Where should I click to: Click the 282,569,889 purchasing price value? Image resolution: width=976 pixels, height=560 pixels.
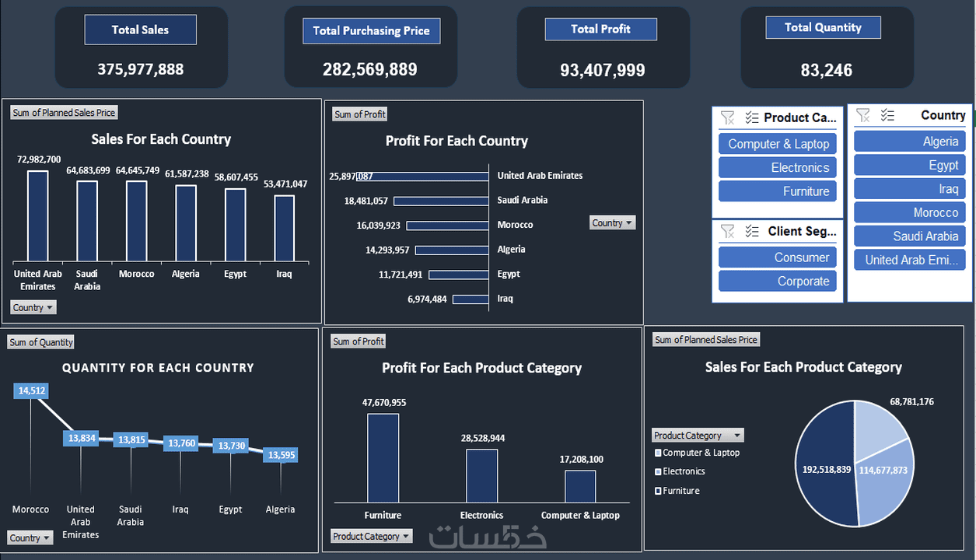pyautogui.click(x=370, y=69)
